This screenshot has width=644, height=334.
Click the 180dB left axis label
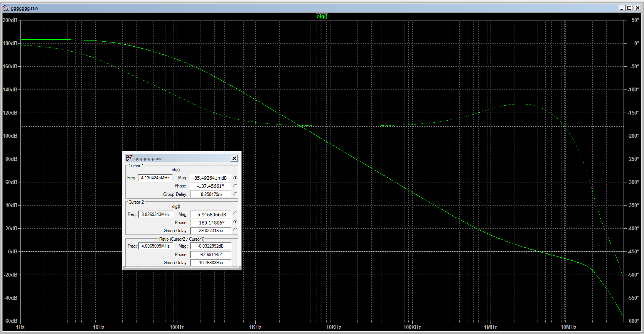point(10,43)
